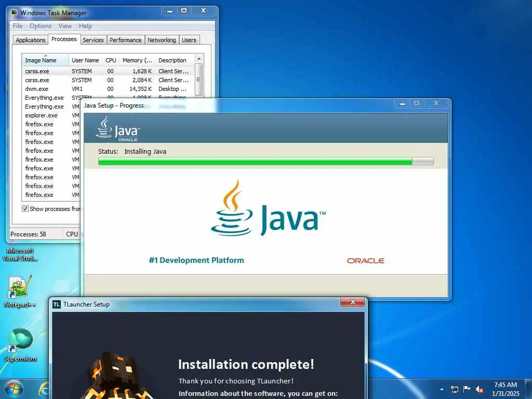Image resolution: width=532 pixels, height=399 pixels.
Task: Open the File menu in Task Manager
Action: tap(18, 26)
